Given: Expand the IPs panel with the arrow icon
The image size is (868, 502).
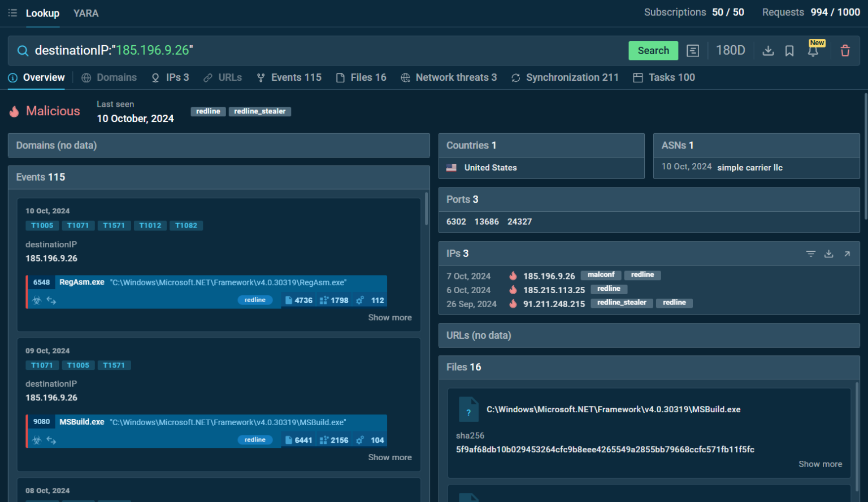Looking at the screenshot, I should click(x=847, y=254).
